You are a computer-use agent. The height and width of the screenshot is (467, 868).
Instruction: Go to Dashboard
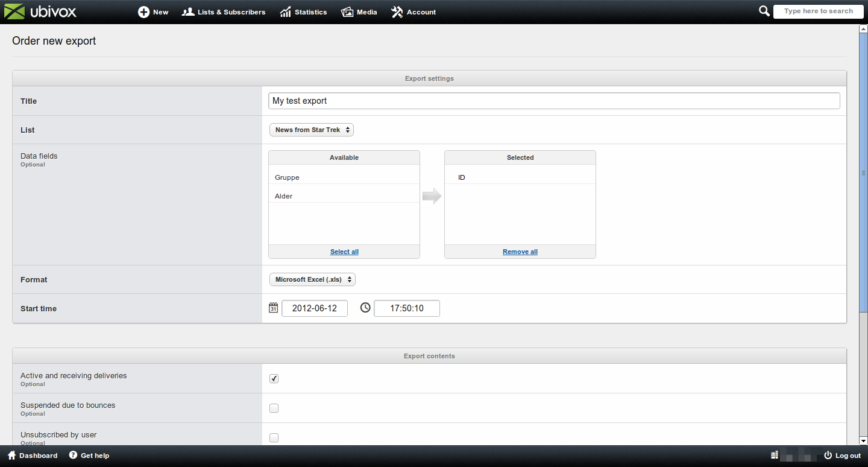click(33, 456)
